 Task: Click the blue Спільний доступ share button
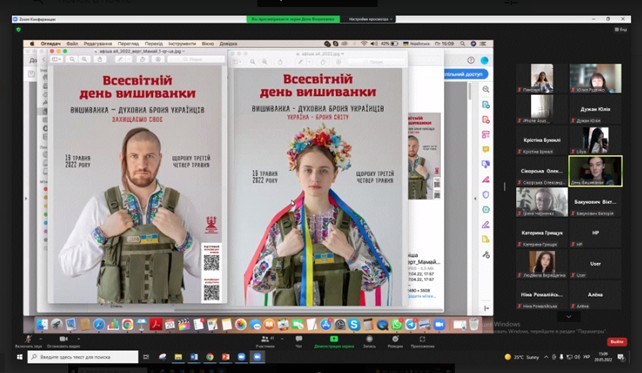tap(465, 74)
